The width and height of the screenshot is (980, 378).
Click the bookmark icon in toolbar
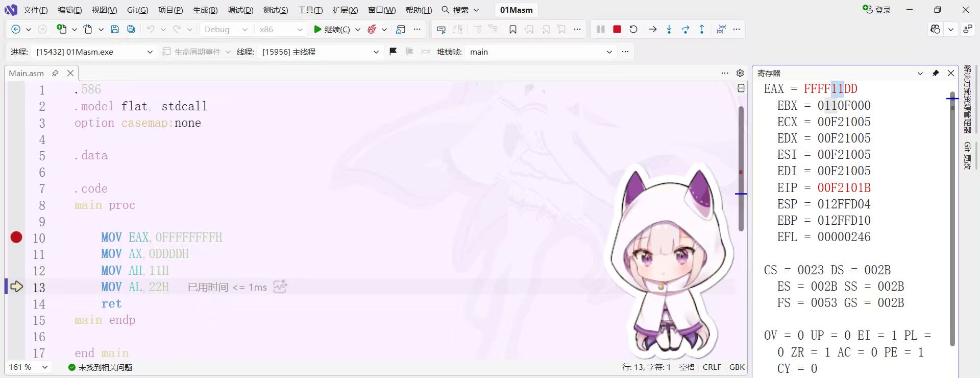pos(513,30)
